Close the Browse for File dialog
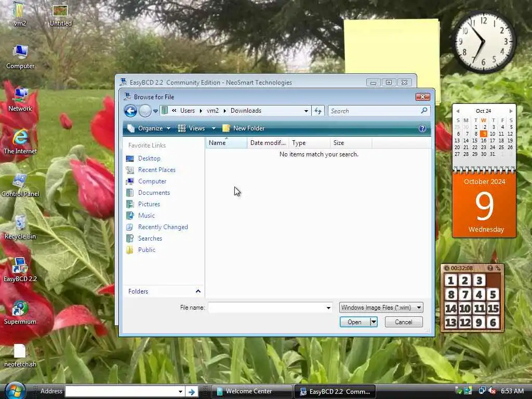The image size is (532, 399). coord(423,97)
